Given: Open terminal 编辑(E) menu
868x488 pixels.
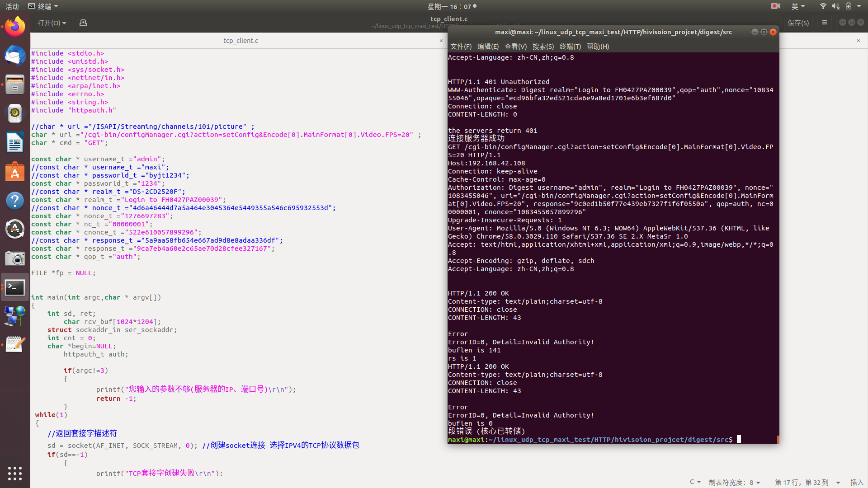Looking at the screenshot, I should click(488, 47).
